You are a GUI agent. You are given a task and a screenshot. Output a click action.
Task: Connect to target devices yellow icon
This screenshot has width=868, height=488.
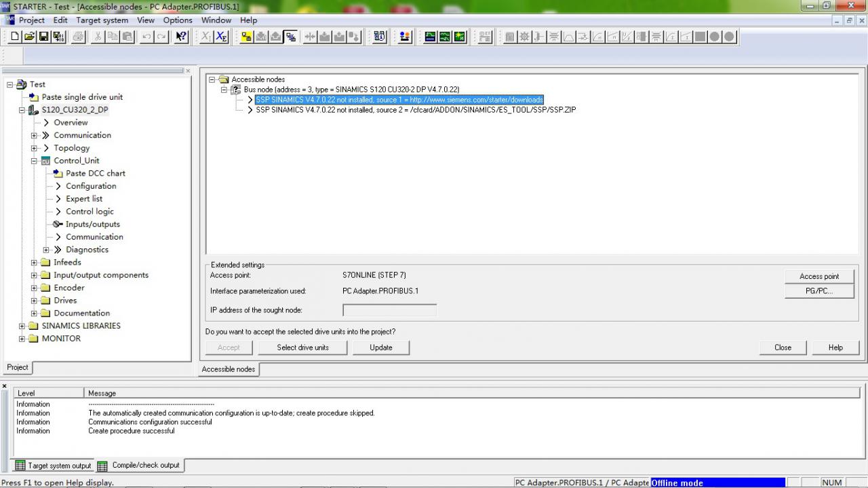coord(246,37)
